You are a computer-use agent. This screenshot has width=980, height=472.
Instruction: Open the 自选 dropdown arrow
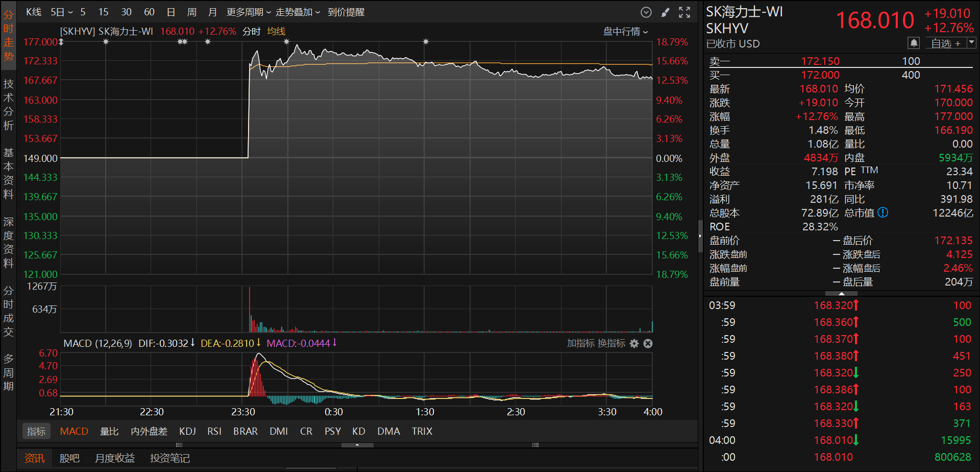pyautogui.click(x=971, y=42)
